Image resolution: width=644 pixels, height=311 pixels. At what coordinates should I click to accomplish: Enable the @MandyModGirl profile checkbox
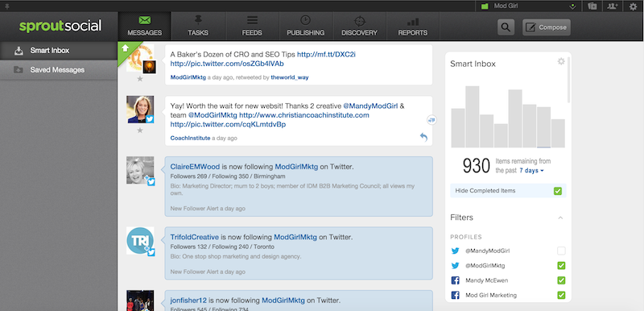pyautogui.click(x=561, y=251)
